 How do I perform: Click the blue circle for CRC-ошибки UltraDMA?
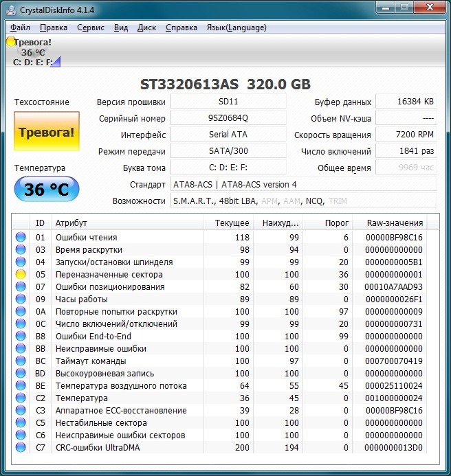click(21, 447)
